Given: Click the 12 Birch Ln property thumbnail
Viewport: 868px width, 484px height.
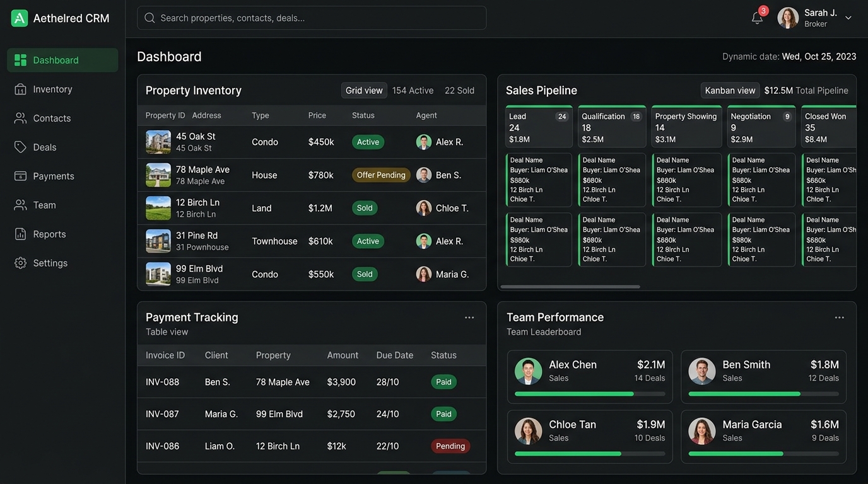Looking at the screenshot, I should 158,208.
